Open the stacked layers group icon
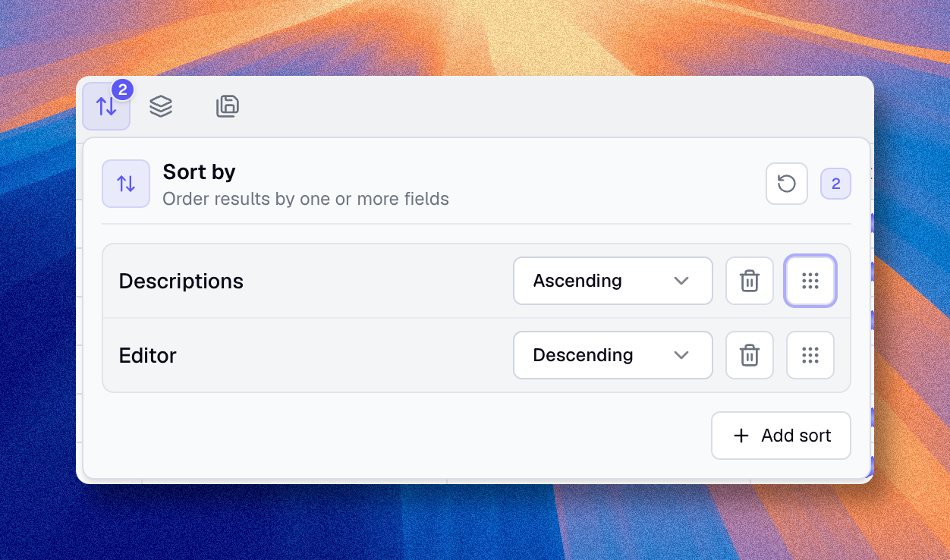The image size is (950, 560). [x=161, y=106]
